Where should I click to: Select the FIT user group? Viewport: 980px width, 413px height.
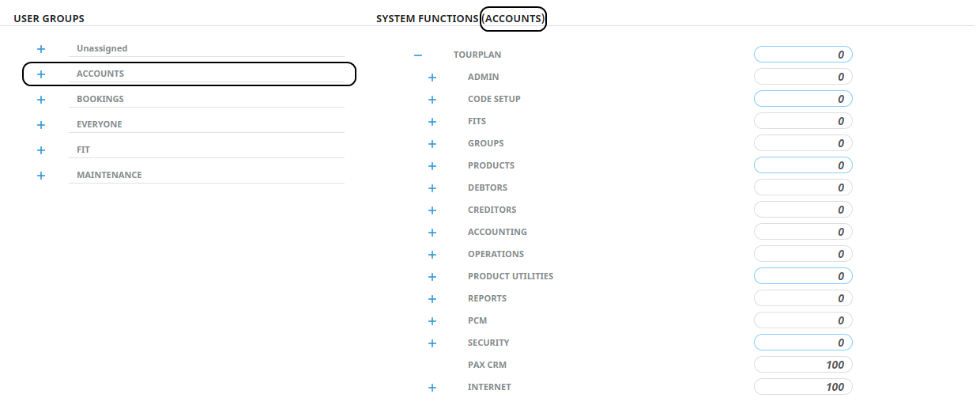click(x=83, y=150)
